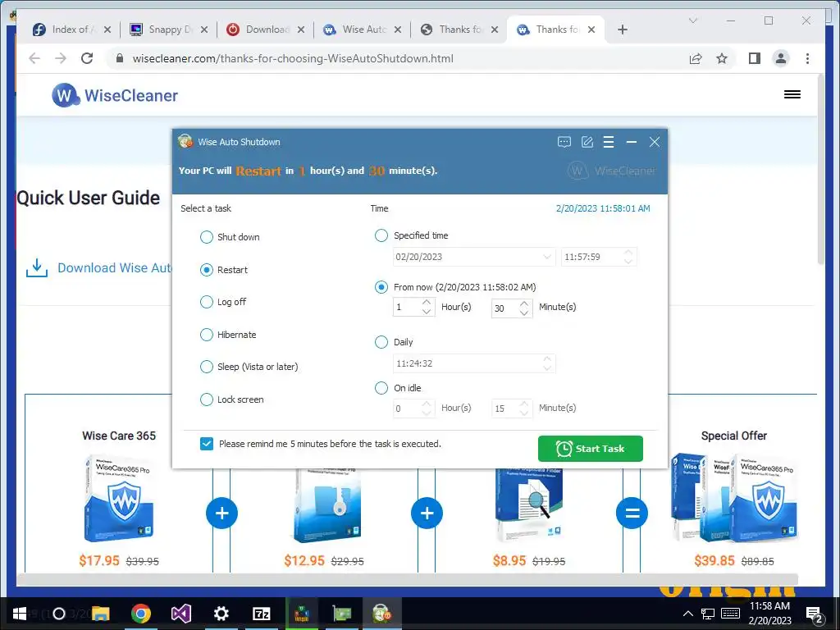Open the Wise Auto Shutdown hamburger menu
Viewport: 840px width, 630px height.
(x=609, y=142)
